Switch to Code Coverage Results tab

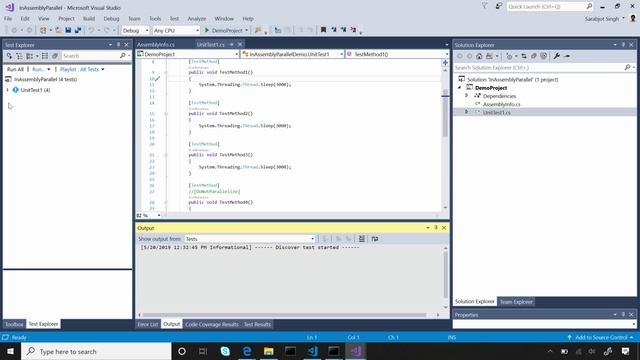(x=211, y=324)
